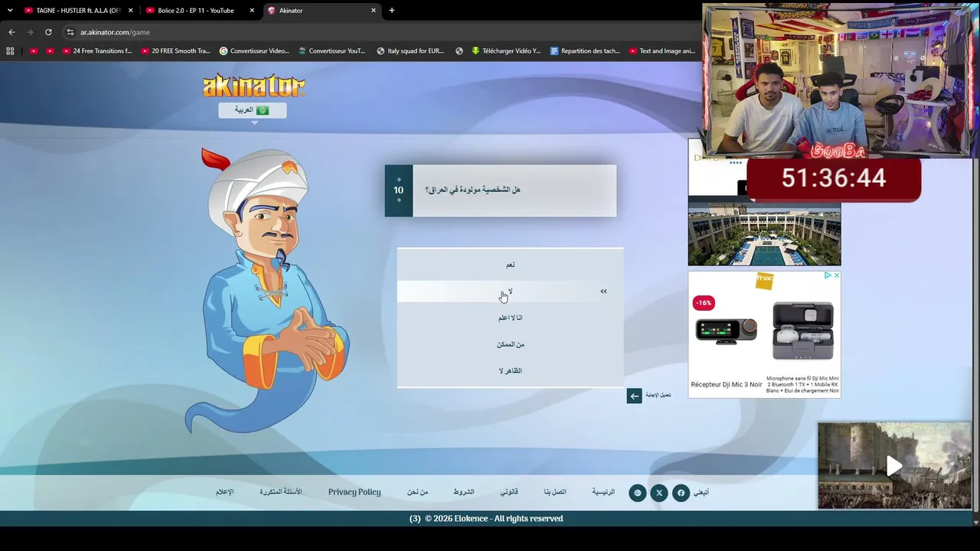Switch to the Bolice 2.0 - EP 11 tab
Image resolution: width=980 pixels, height=551 pixels.
(199, 11)
